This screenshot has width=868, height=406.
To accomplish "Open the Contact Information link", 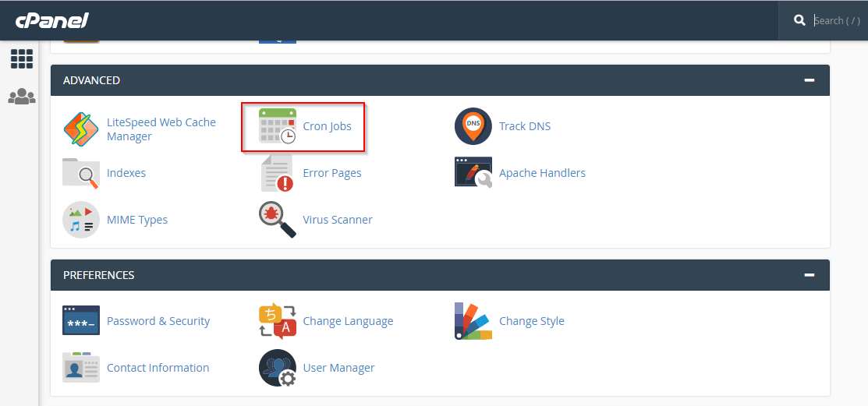I will point(158,367).
